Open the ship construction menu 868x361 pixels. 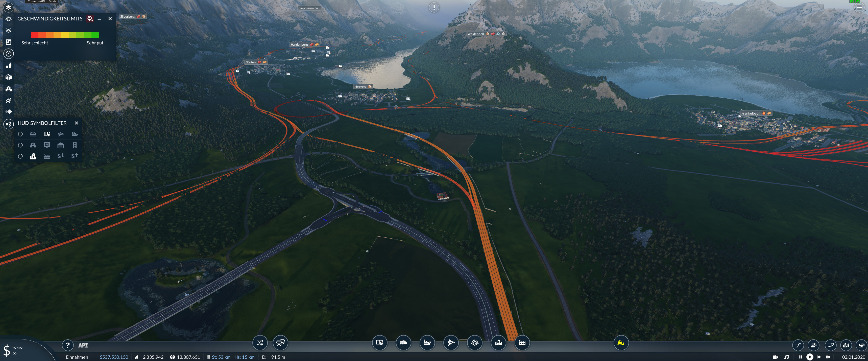pos(427,343)
